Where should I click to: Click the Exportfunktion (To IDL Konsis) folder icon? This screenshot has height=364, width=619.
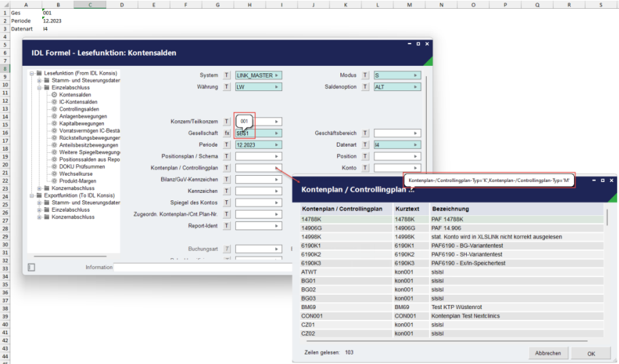pos(39,195)
